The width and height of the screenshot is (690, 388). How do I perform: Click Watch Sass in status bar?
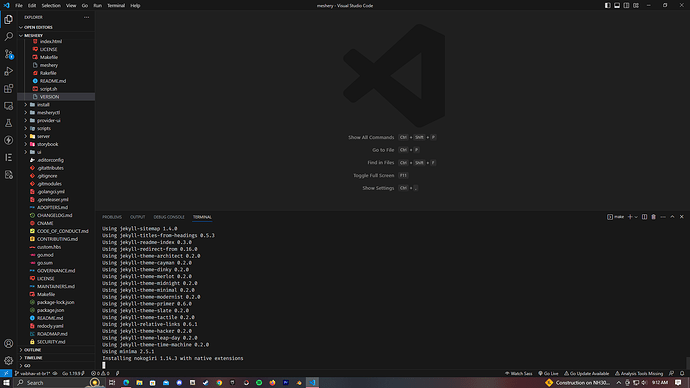tap(519, 373)
